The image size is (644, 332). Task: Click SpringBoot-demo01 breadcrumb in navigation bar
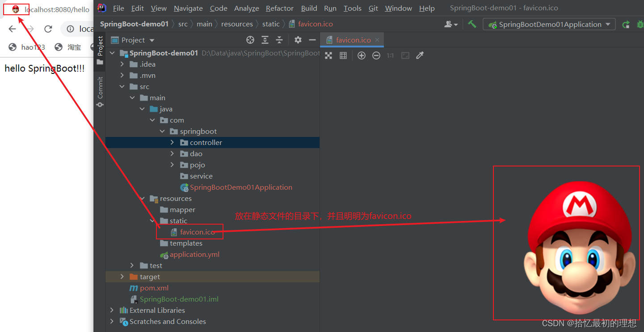(134, 24)
